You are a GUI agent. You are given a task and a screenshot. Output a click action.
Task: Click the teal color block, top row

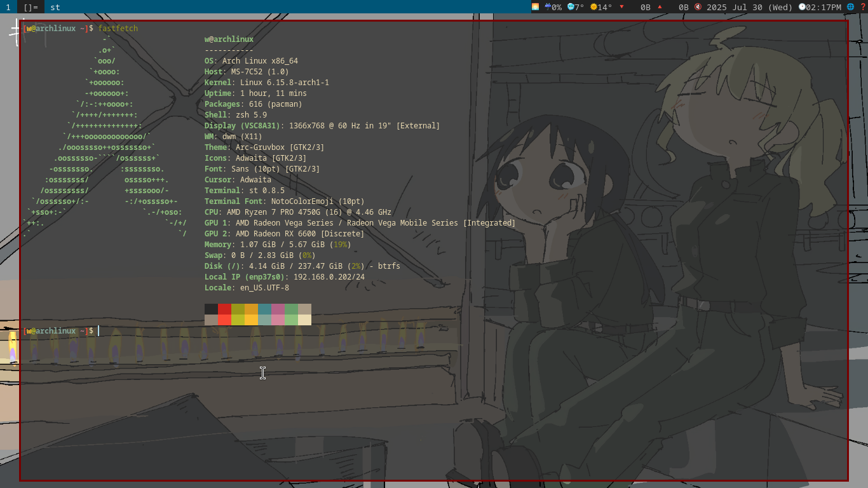coord(264,309)
